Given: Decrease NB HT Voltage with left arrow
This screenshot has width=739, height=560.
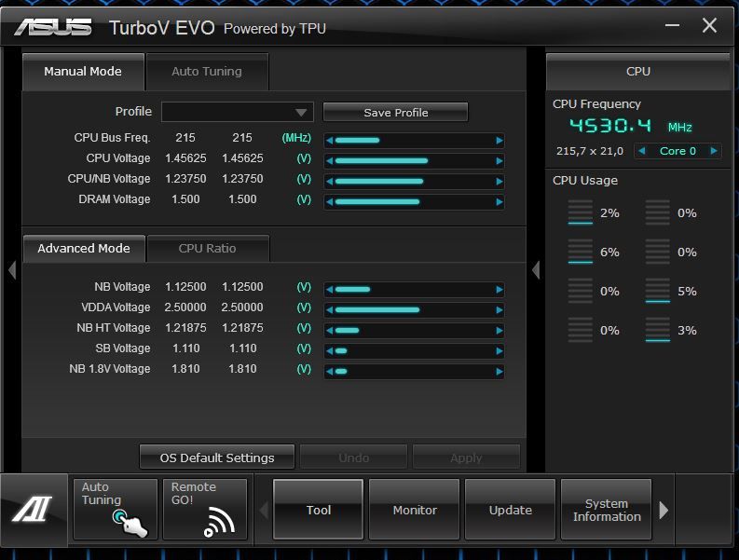Looking at the screenshot, I should click(x=330, y=331).
